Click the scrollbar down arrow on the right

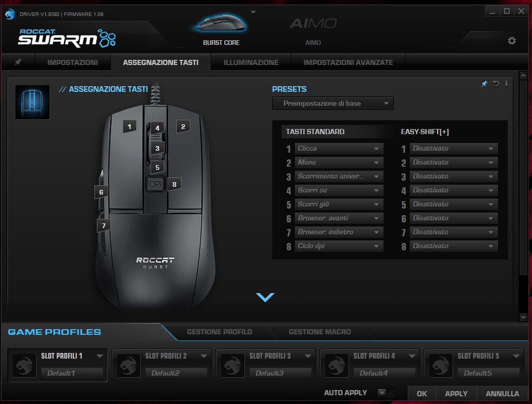point(523,317)
